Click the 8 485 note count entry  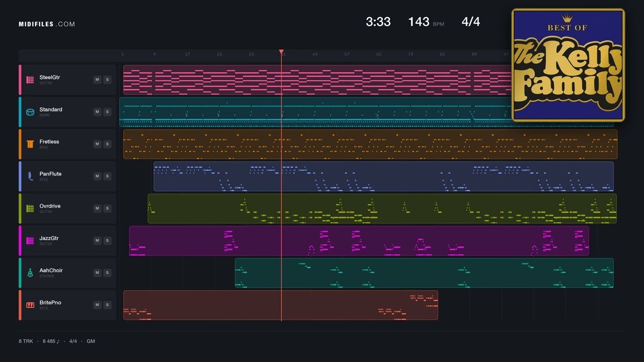click(x=51, y=341)
